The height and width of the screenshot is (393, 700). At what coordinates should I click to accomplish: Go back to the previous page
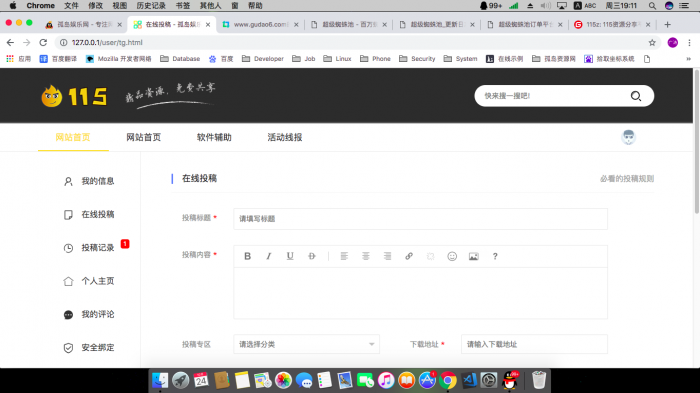pyautogui.click(x=10, y=42)
